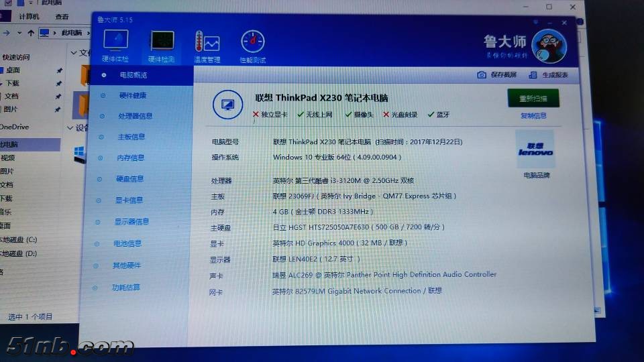The height and width of the screenshot is (362, 644).
Task: Open 图片 in Explorer quick access
Action: pos(11,109)
